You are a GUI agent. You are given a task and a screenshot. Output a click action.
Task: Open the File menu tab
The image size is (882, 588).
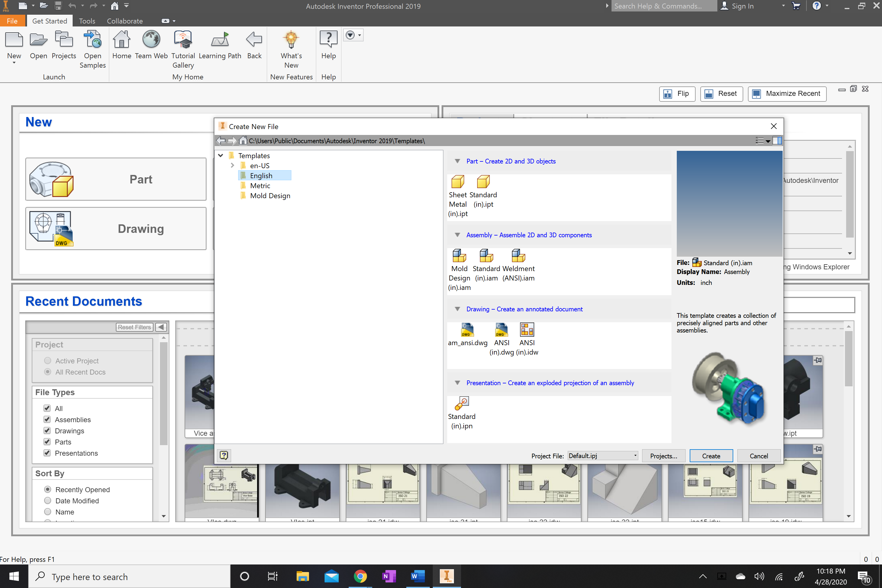click(x=12, y=21)
